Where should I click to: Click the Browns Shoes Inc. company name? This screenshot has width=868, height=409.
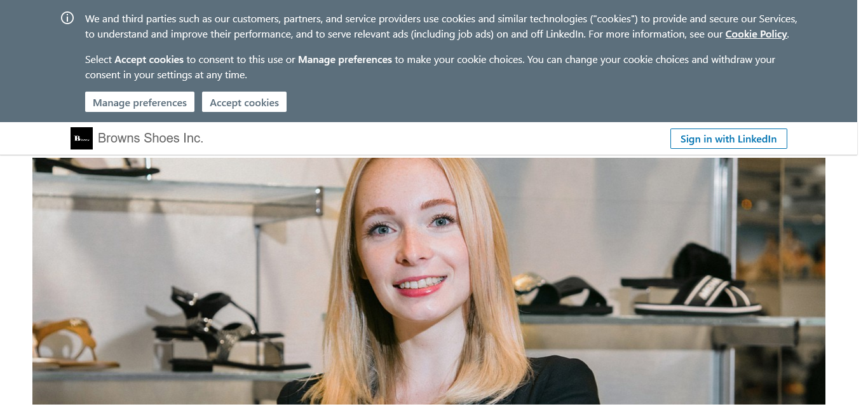tap(151, 138)
